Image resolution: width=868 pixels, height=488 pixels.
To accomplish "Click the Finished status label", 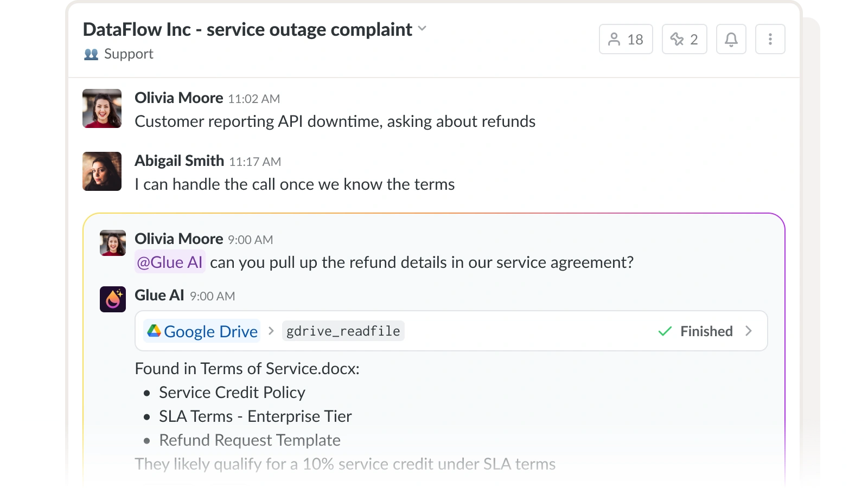I will tap(706, 331).
